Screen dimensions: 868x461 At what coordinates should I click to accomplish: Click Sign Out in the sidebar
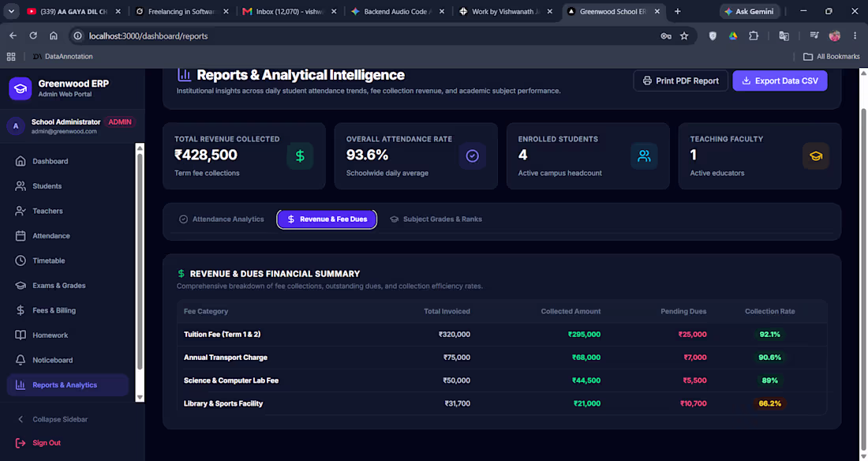pyautogui.click(x=39, y=443)
